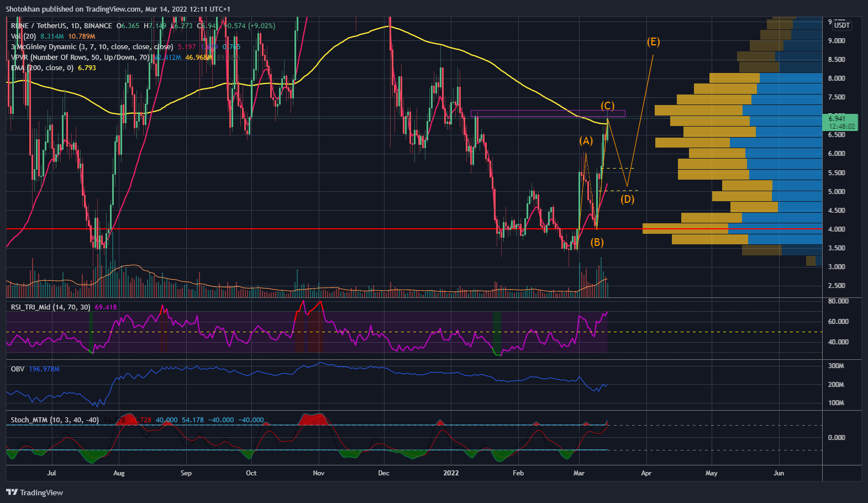The width and height of the screenshot is (868, 503).
Task: Click the Stoch_MTM value 54.178 in blue
Action: [x=192, y=420]
